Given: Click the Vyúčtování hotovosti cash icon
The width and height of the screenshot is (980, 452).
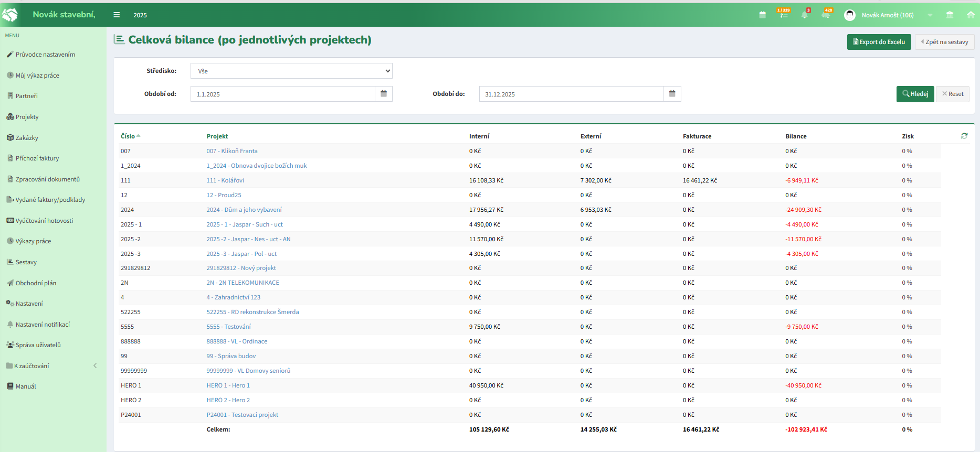Looking at the screenshot, I should click(x=10, y=220).
